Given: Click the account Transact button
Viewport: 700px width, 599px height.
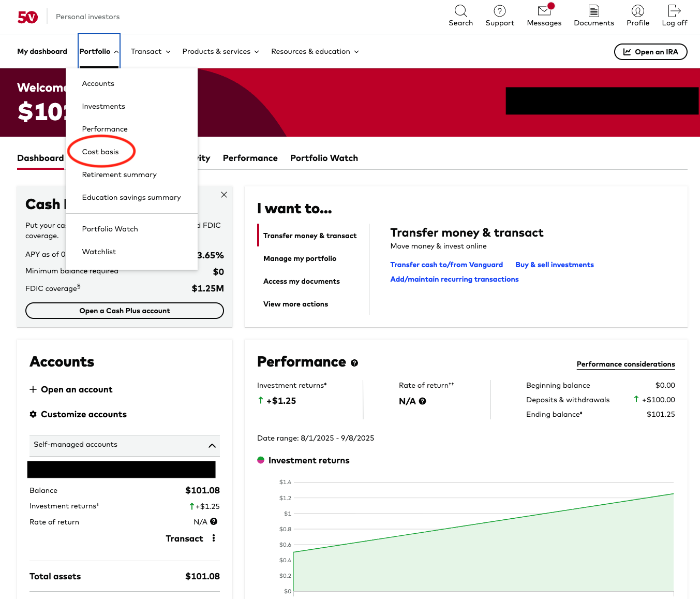Looking at the screenshot, I should [x=184, y=538].
